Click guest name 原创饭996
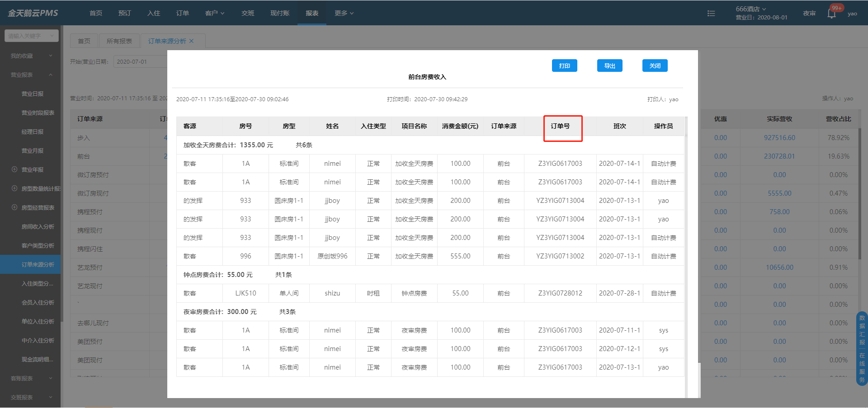The height and width of the screenshot is (408, 868). point(332,256)
